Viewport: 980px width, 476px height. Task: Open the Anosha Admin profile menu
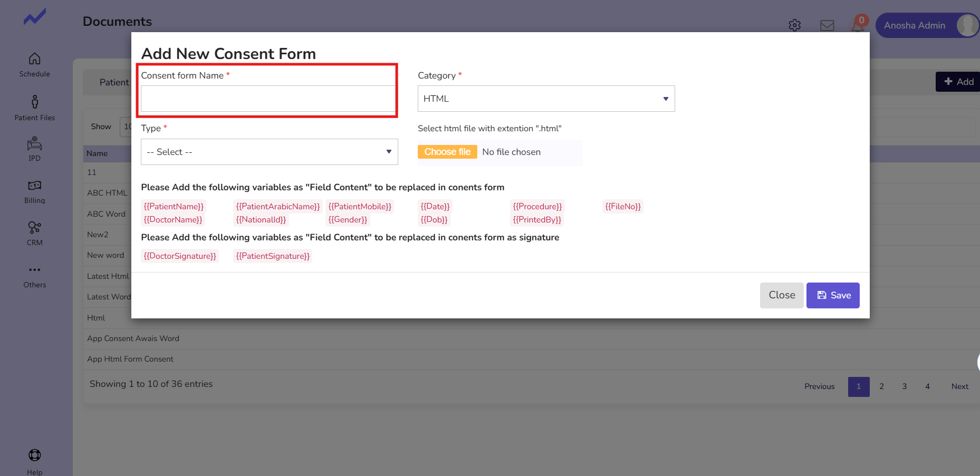pyautogui.click(x=926, y=25)
